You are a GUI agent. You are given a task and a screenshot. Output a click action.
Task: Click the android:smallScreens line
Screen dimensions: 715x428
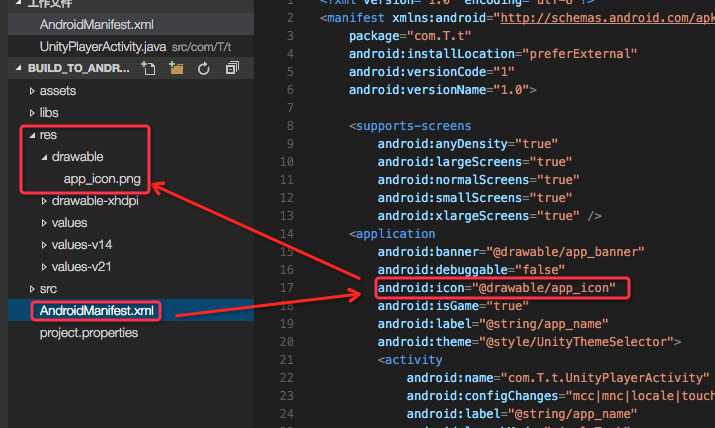coord(475,198)
